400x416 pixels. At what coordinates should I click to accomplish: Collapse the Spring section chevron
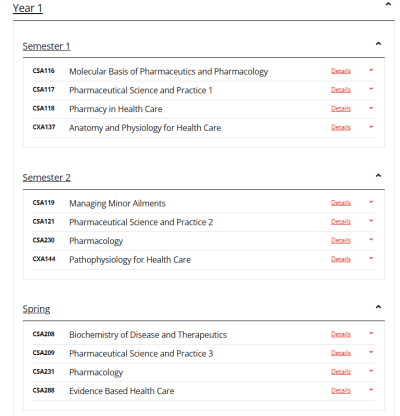click(378, 307)
